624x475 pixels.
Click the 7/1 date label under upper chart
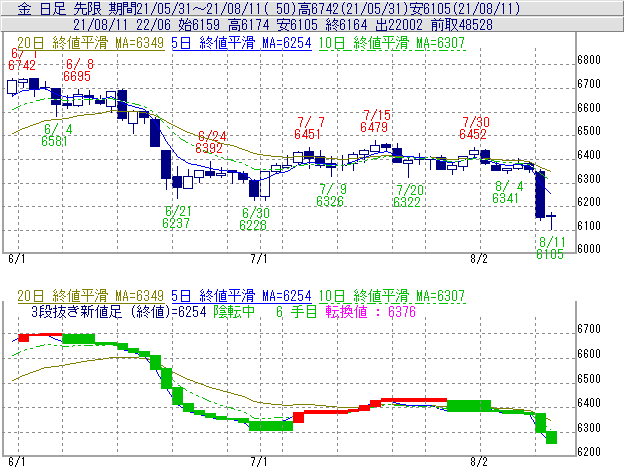(x=259, y=259)
